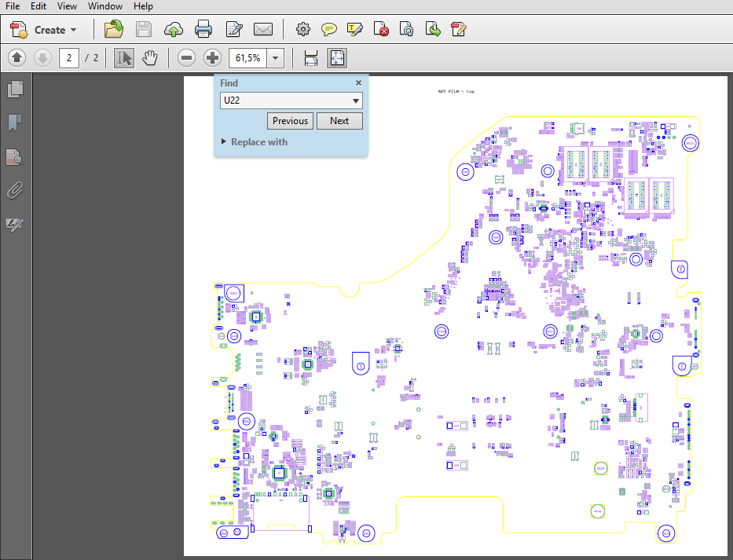The width and height of the screenshot is (733, 560).
Task: Add a sticky note comment
Action: (x=329, y=30)
